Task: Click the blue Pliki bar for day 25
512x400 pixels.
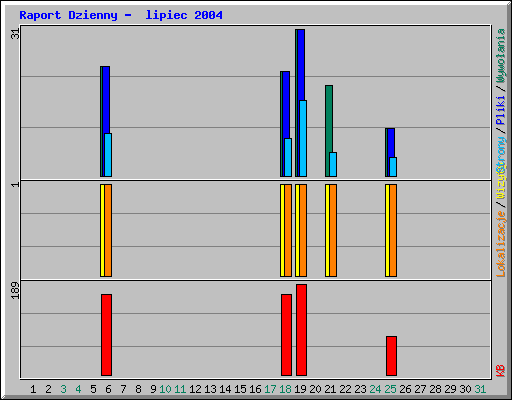Action: coord(391,143)
